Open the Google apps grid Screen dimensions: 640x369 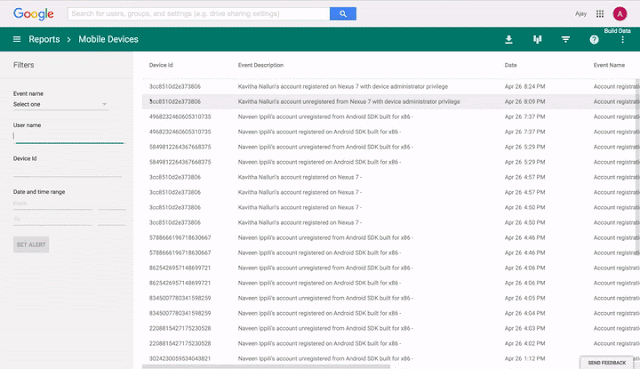(x=600, y=14)
